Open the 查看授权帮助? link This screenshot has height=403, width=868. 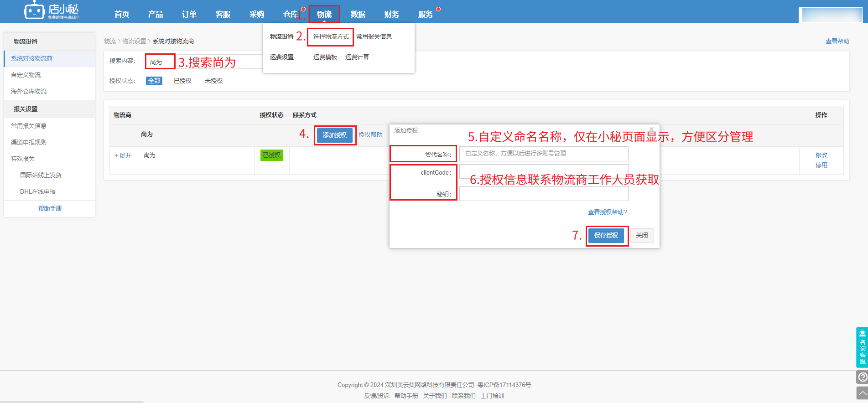607,212
